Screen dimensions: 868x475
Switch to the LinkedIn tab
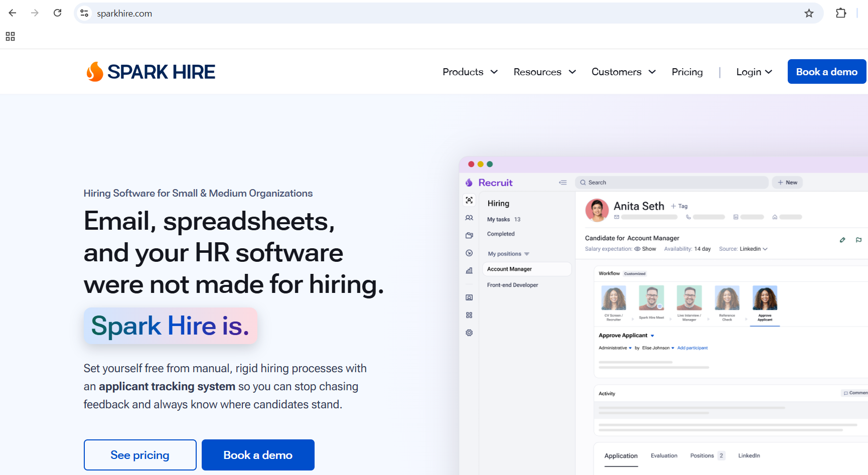(749, 456)
